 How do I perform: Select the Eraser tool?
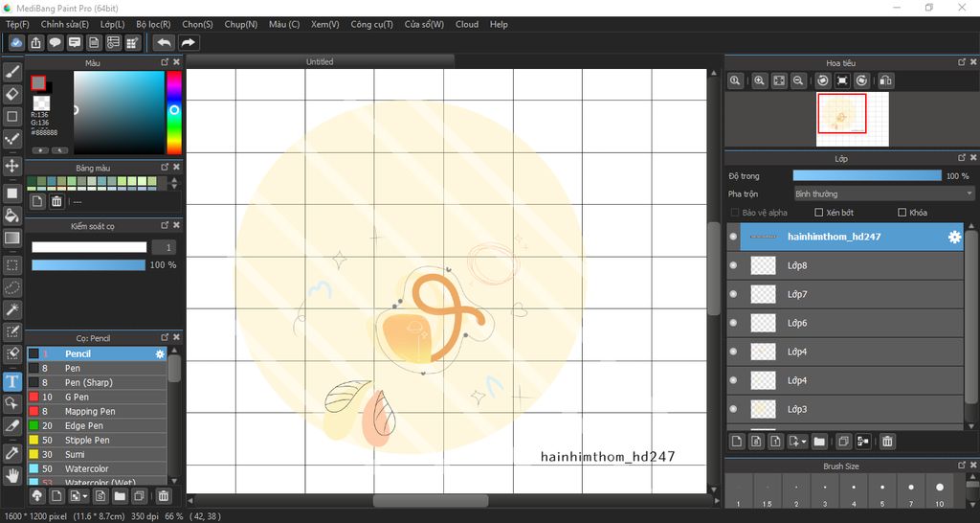(x=11, y=95)
